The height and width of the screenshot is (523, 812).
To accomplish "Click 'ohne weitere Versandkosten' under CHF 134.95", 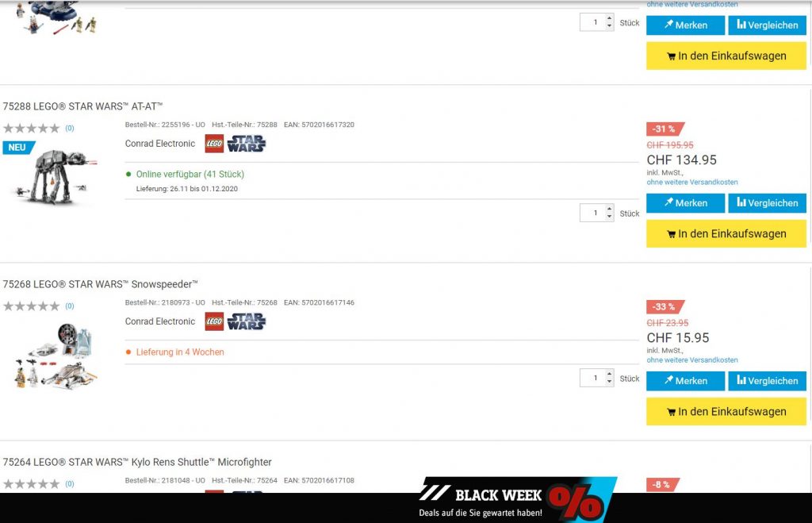I will coord(692,182).
